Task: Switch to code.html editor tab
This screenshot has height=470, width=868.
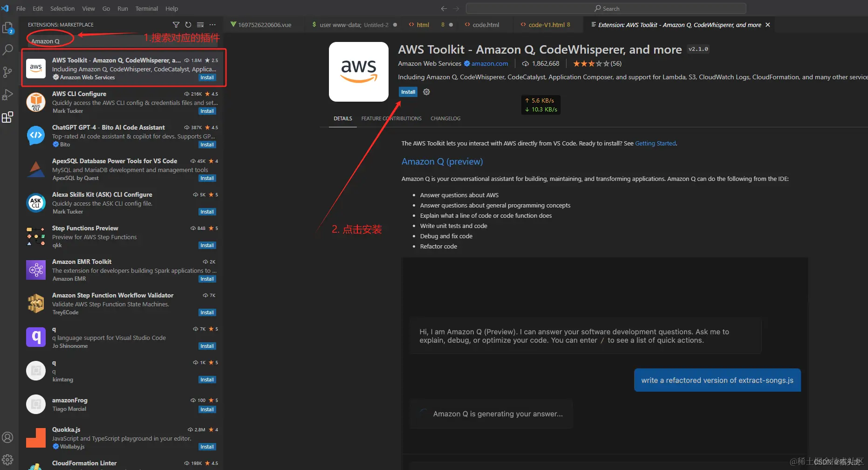Action: coord(485,25)
